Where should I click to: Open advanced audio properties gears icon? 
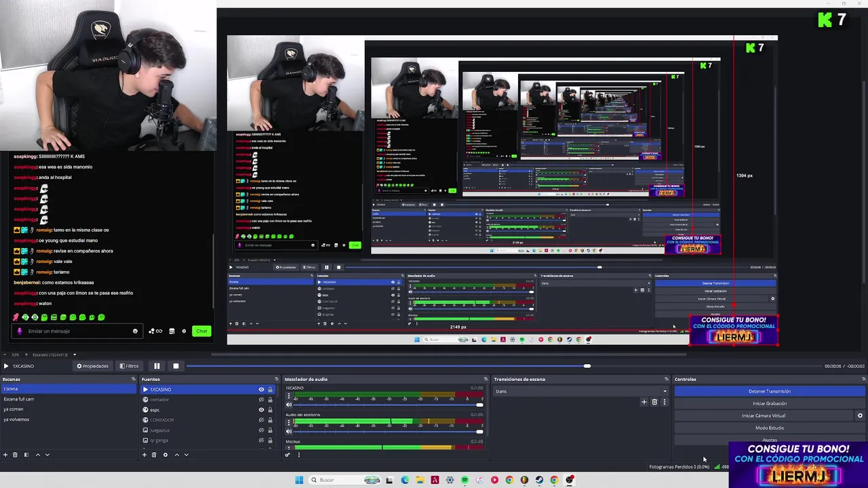tap(288, 455)
